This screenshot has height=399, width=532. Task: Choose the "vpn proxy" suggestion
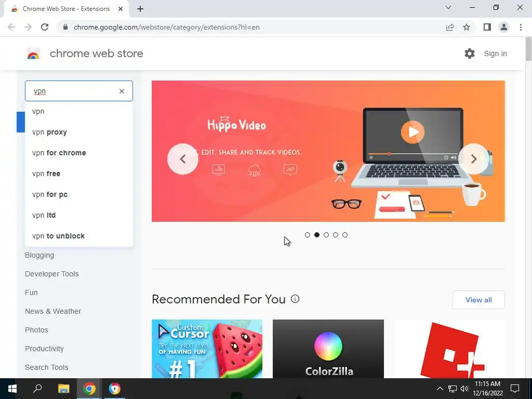pyautogui.click(x=79, y=132)
